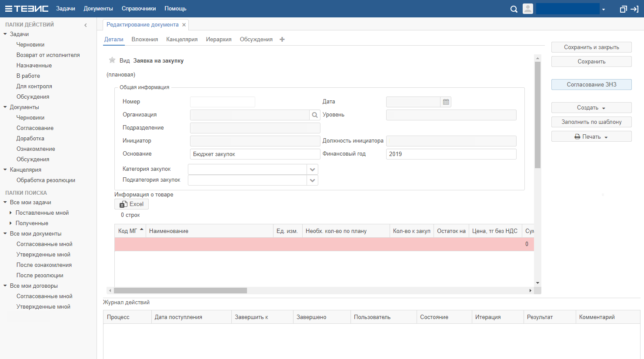
Task: Open the Помощь top menu
Action: [x=175, y=9]
